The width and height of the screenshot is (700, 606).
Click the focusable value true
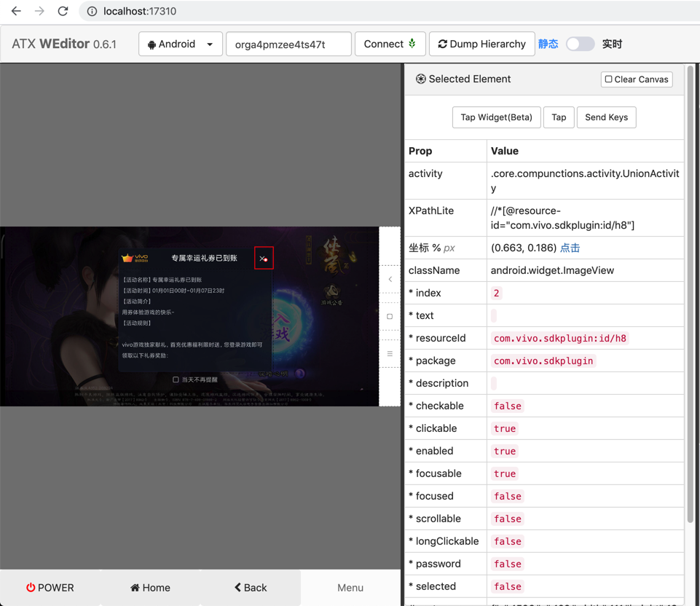click(x=505, y=474)
